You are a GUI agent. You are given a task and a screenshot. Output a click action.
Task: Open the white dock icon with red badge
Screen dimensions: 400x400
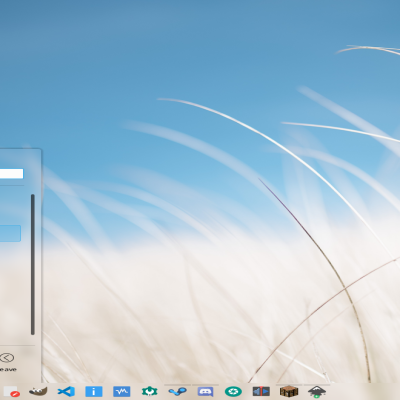coord(11,392)
